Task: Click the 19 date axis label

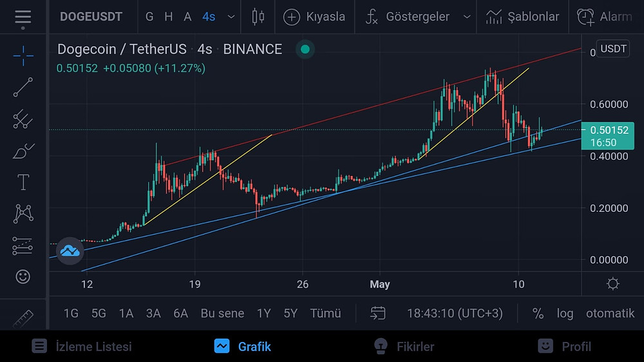Action: 194,284
